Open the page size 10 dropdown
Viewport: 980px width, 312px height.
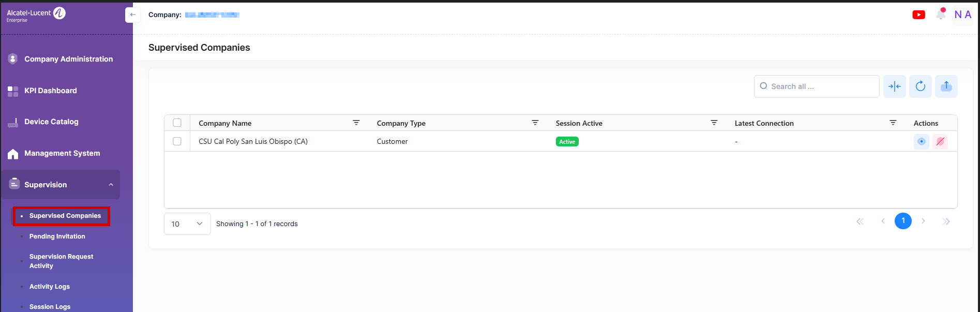[187, 224]
